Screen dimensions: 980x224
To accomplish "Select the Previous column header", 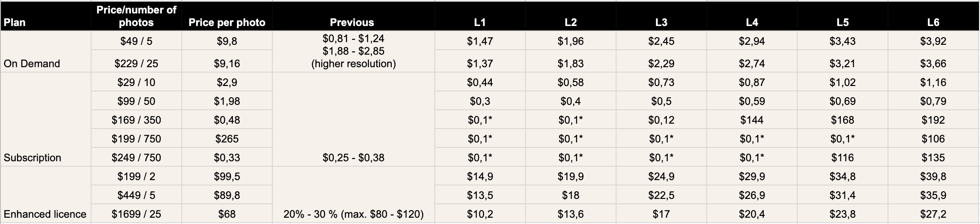I will [x=353, y=16].
